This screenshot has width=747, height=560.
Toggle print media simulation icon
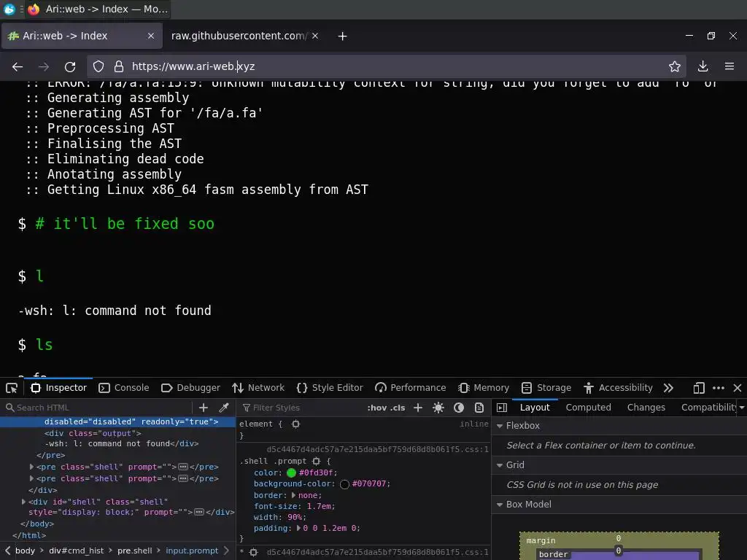coord(479,408)
